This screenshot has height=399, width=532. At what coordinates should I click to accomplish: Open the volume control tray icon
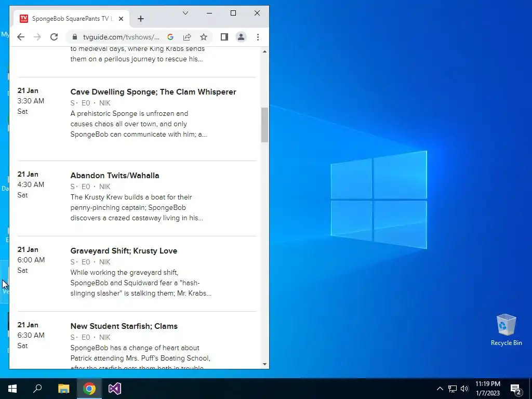pyautogui.click(x=464, y=389)
